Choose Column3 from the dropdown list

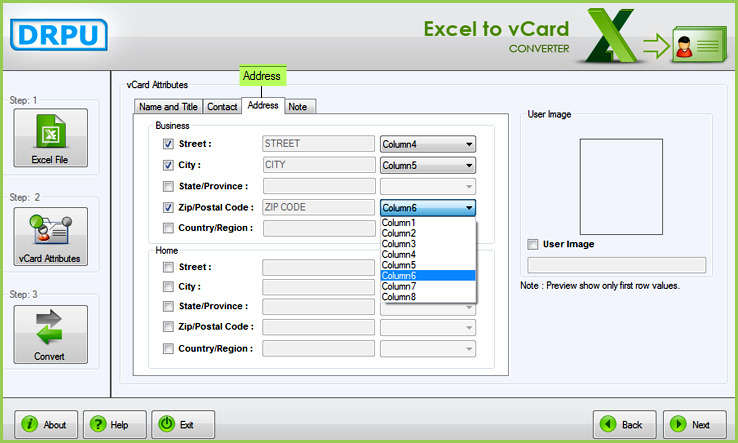click(428, 244)
